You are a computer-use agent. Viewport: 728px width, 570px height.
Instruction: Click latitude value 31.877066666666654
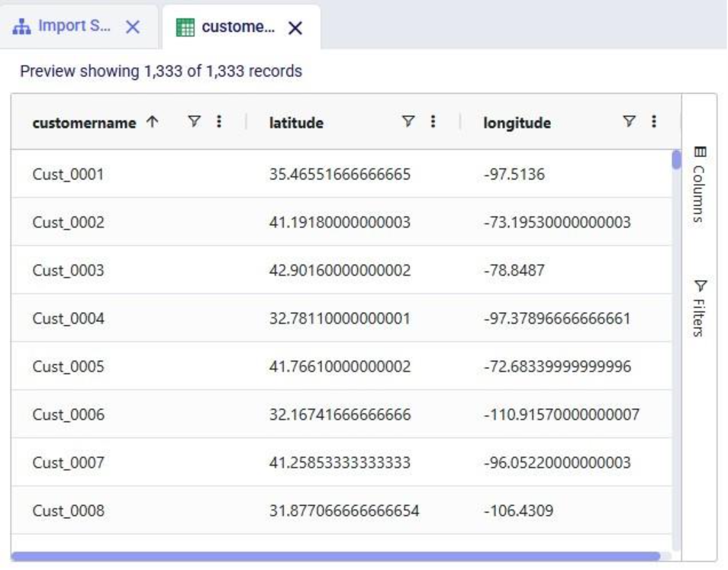(x=344, y=511)
